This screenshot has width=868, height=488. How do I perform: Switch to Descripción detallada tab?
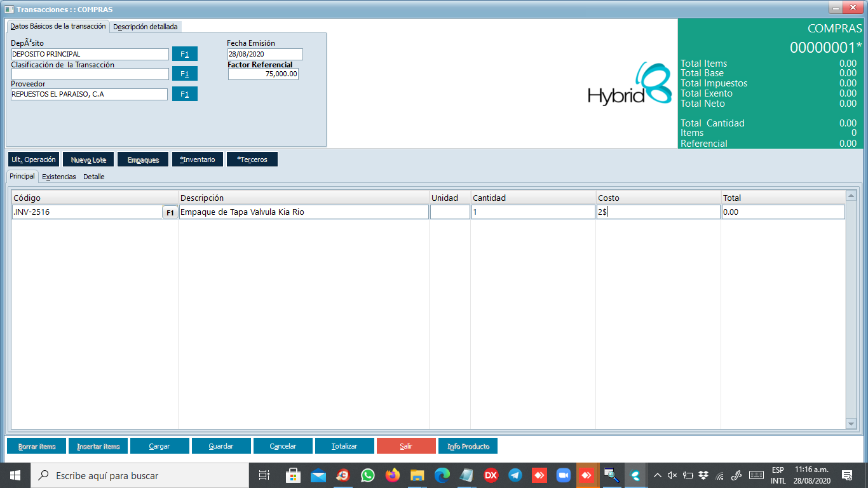(146, 27)
